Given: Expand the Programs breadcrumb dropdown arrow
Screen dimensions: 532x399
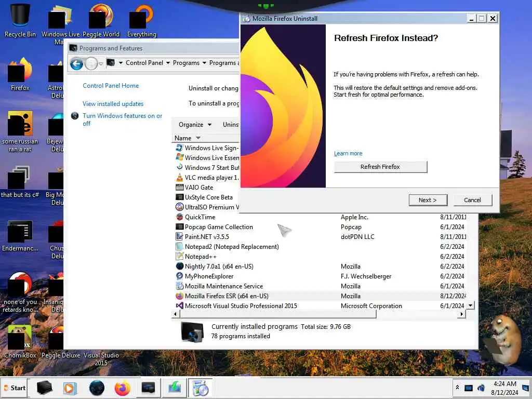Looking at the screenshot, I should pos(204,63).
